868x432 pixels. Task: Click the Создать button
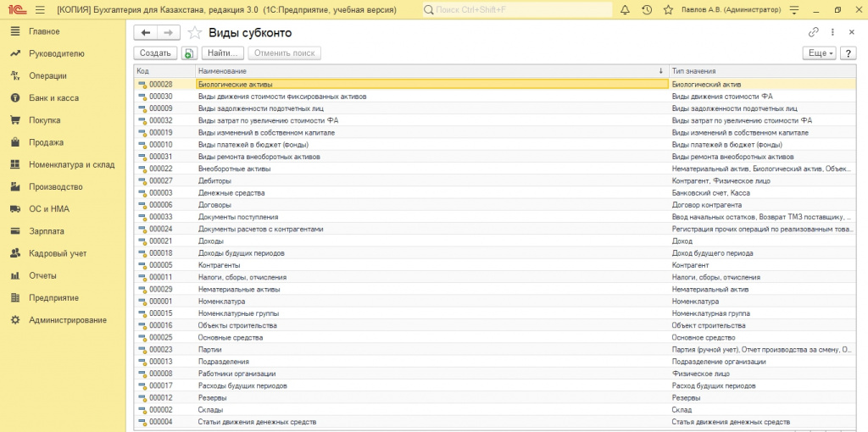point(155,53)
